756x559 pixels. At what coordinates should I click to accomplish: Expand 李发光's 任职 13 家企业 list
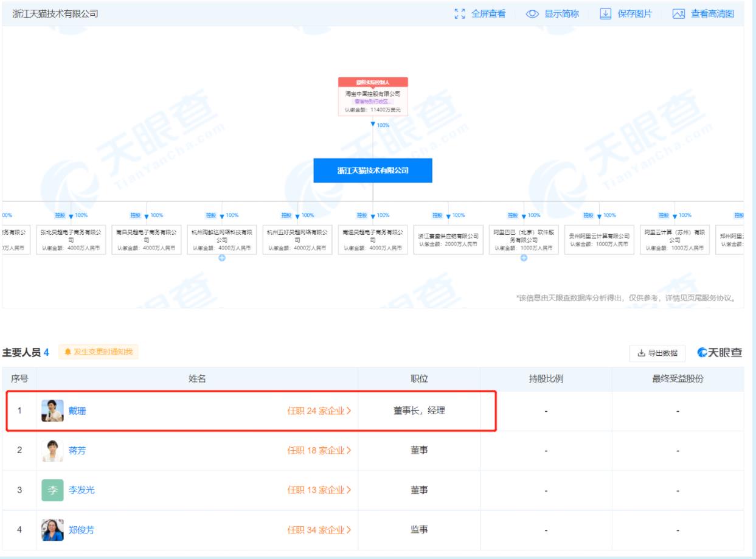[x=319, y=490]
